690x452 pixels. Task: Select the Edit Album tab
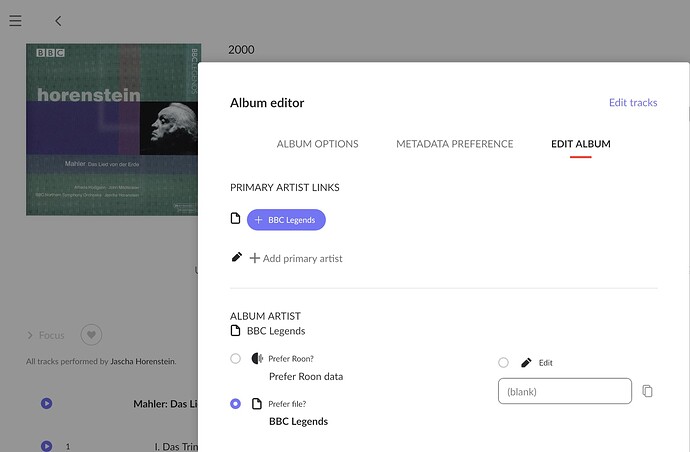click(x=580, y=144)
